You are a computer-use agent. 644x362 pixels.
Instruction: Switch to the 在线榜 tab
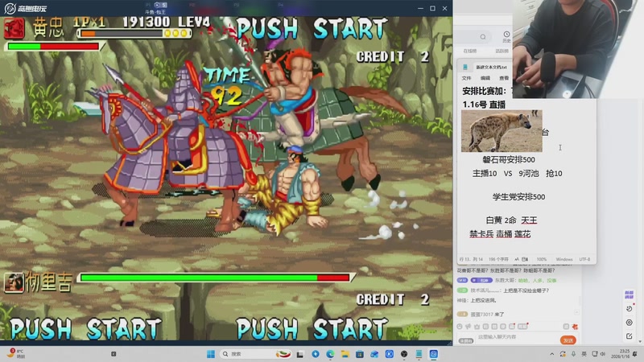click(470, 51)
